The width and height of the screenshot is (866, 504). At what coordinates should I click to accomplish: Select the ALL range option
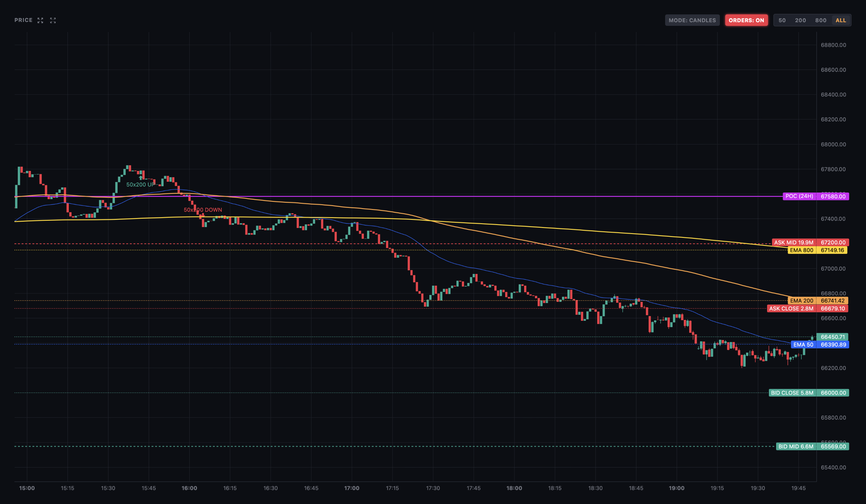[840, 20]
